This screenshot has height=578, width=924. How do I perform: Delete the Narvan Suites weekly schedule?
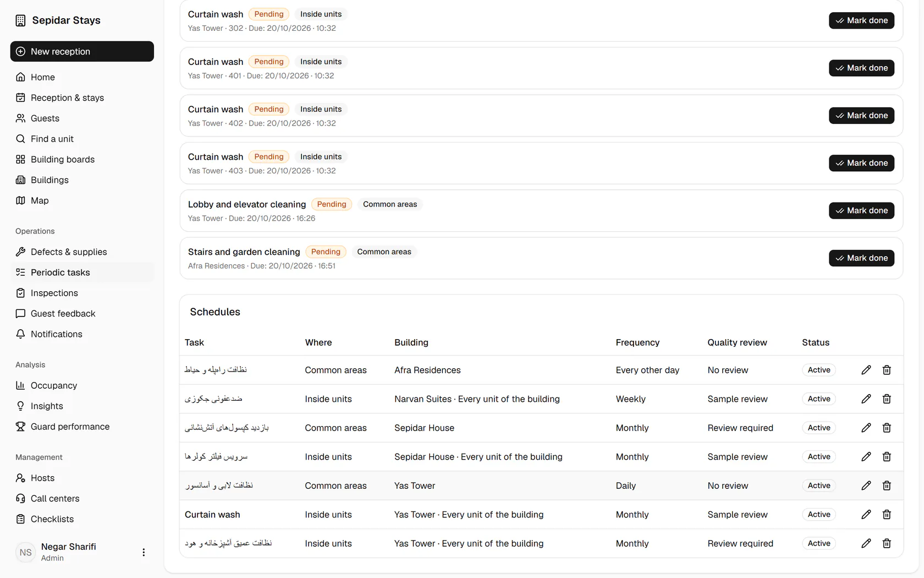[887, 399]
